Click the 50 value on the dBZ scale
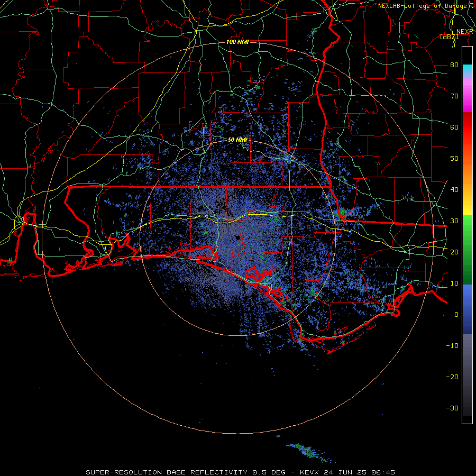This screenshot has height=476, width=476. pyautogui.click(x=454, y=159)
